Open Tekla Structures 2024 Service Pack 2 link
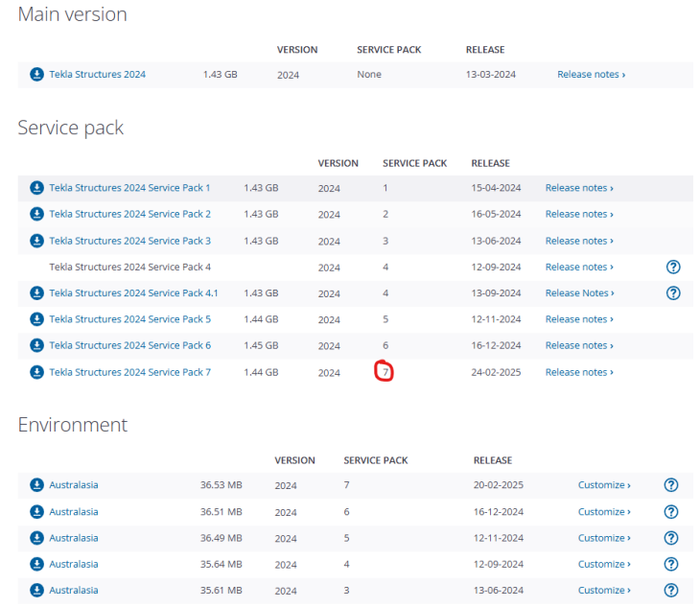 tap(129, 215)
